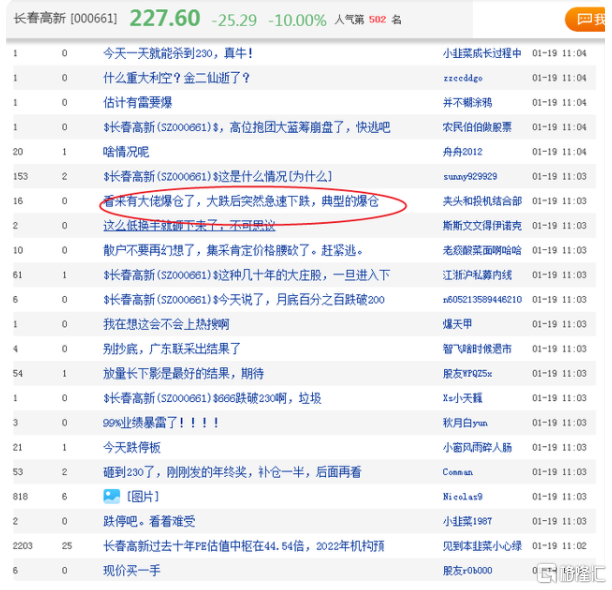The height and width of the screenshot is (590, 612).
Task: Click the read count 2203
Action: (x=22, y=546)
